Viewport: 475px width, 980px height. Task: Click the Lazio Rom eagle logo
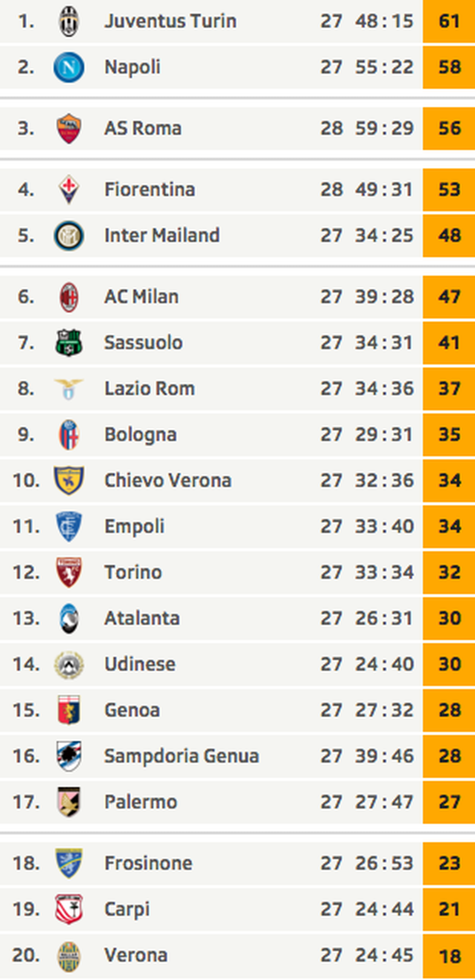click(69, 389)
